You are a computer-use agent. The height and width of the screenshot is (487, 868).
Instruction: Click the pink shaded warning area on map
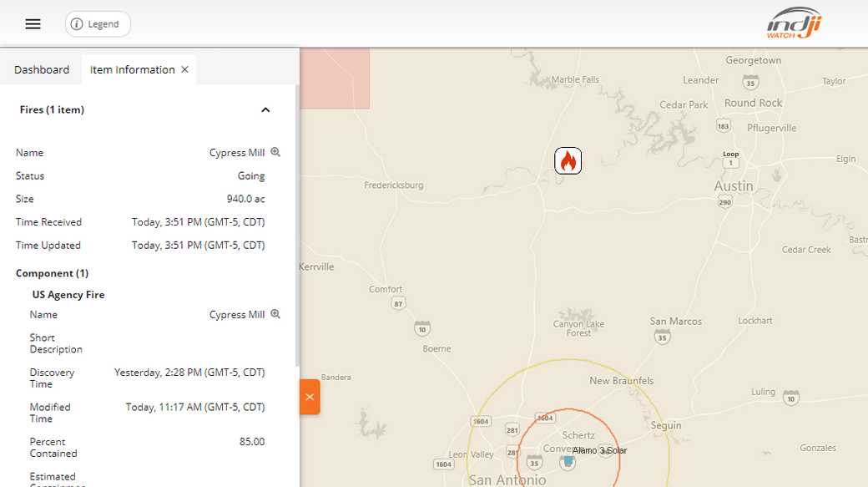click(x=335, y=79)
